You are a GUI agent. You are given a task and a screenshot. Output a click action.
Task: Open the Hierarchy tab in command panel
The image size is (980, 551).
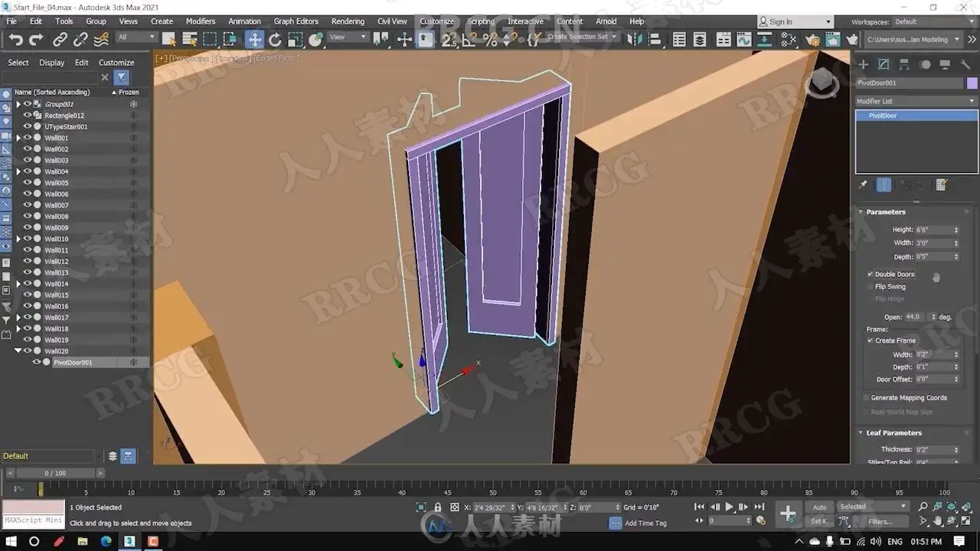click(x=904, y=65)
